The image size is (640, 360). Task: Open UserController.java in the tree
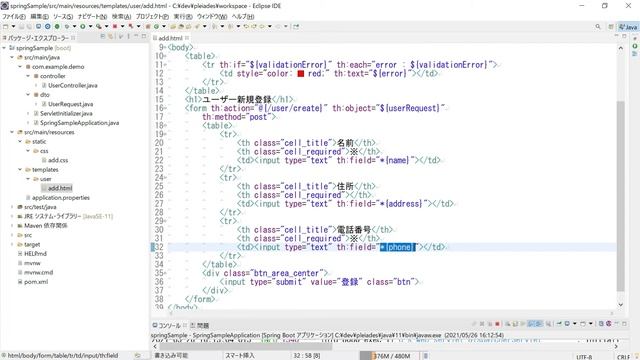73,85
